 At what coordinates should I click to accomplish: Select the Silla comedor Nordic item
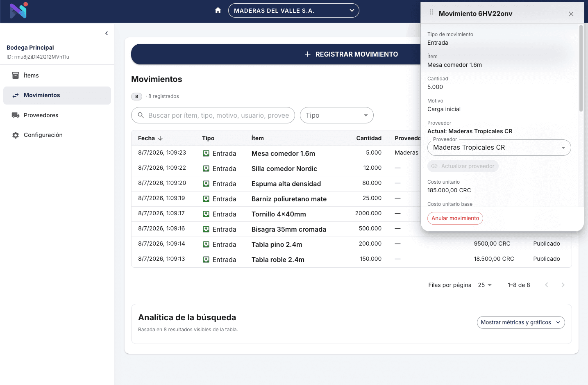click(x=284, y=169)
